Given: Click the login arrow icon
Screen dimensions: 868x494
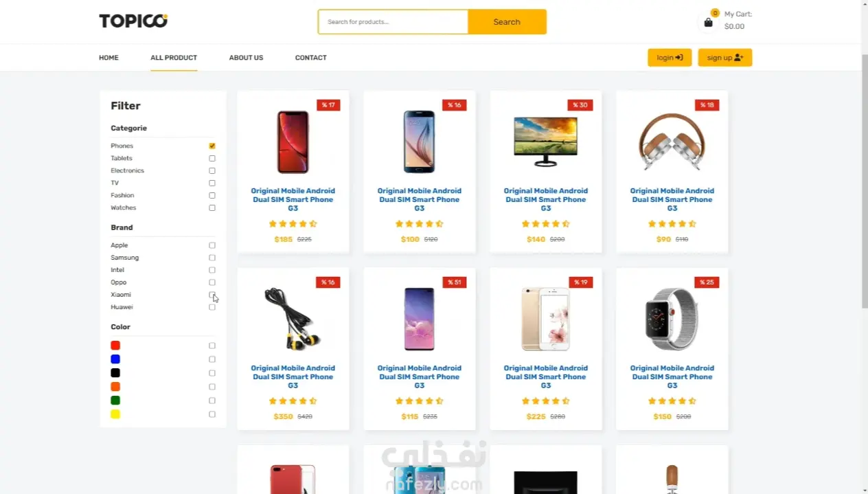Looking at the screenshot, I should pos(679,58).
